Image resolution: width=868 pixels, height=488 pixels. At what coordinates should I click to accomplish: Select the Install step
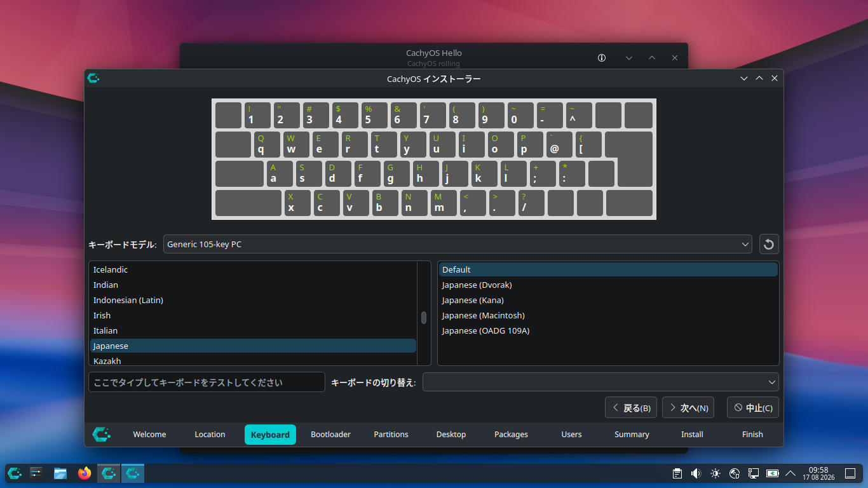[x=692, y=435]
